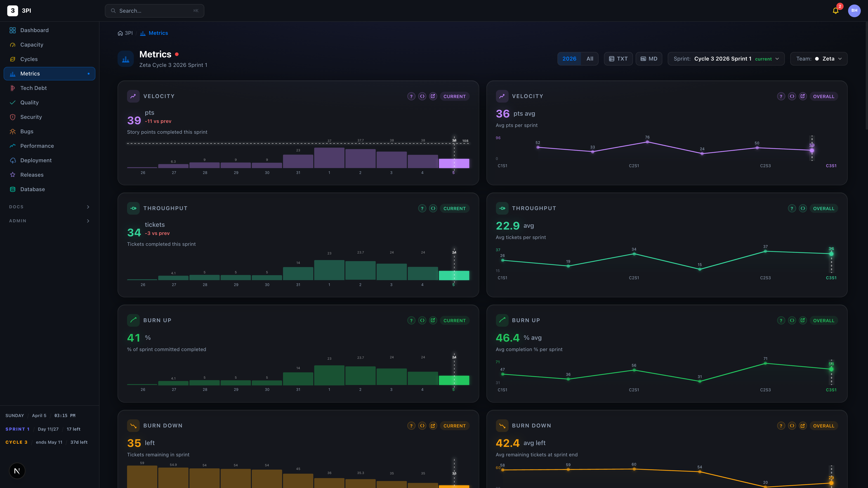
Task: Click the BH user avatar
Action: (854, 11)
